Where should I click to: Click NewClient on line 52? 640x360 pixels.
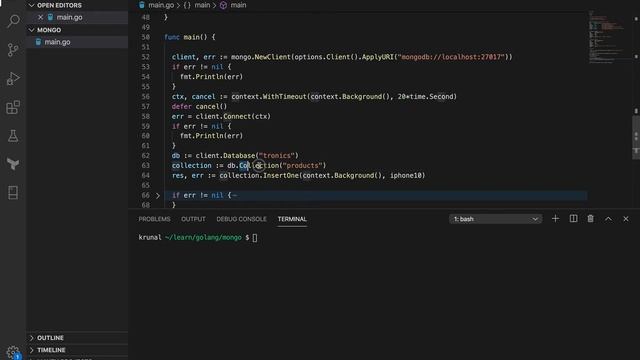tap(272, 57)
